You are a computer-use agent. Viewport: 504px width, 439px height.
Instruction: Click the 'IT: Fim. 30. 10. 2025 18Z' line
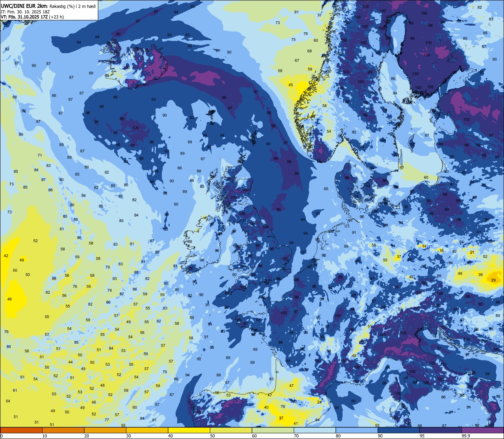[25, 12]
